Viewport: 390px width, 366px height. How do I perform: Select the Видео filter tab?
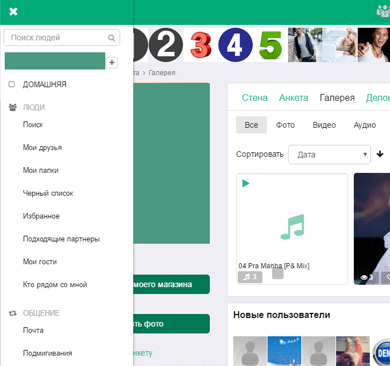coord(324,125)
